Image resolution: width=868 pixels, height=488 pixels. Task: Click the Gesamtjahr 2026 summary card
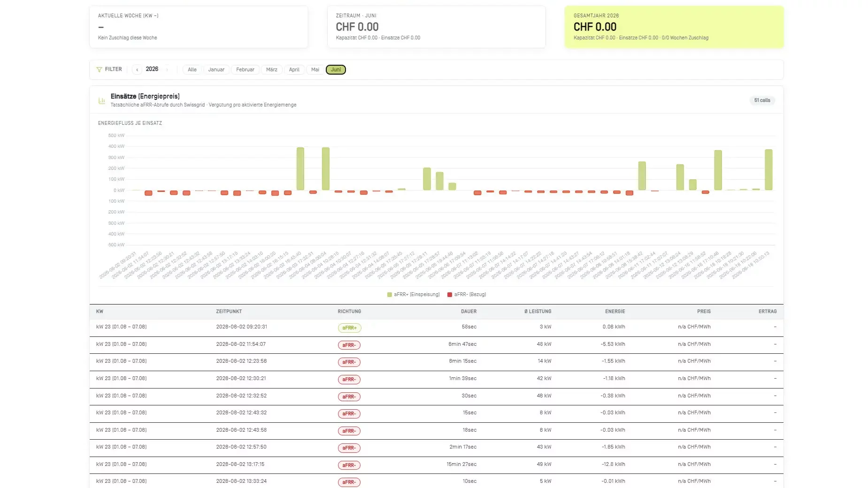click(x=674, y=27)
